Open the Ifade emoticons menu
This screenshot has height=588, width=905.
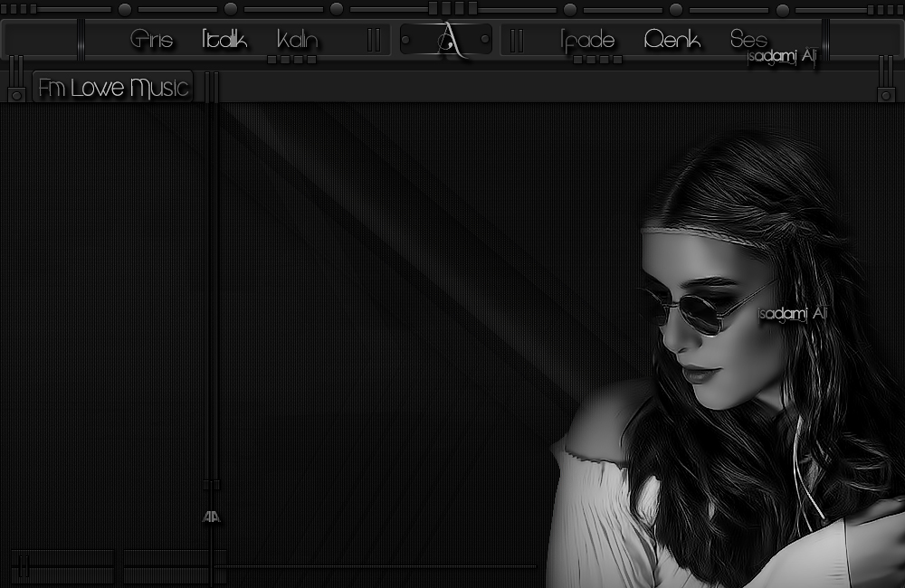587,40
